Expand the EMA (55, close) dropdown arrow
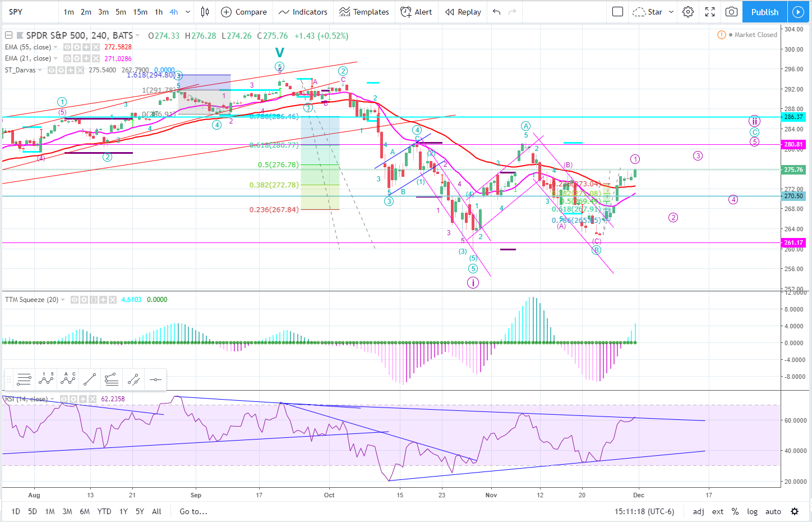The image size is (812, 522). click(x=56, y=47)
